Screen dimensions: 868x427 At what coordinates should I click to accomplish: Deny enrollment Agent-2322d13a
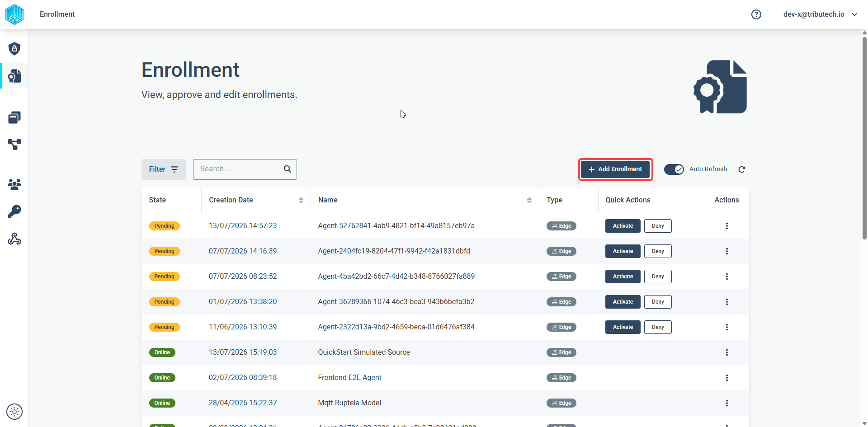658,327
